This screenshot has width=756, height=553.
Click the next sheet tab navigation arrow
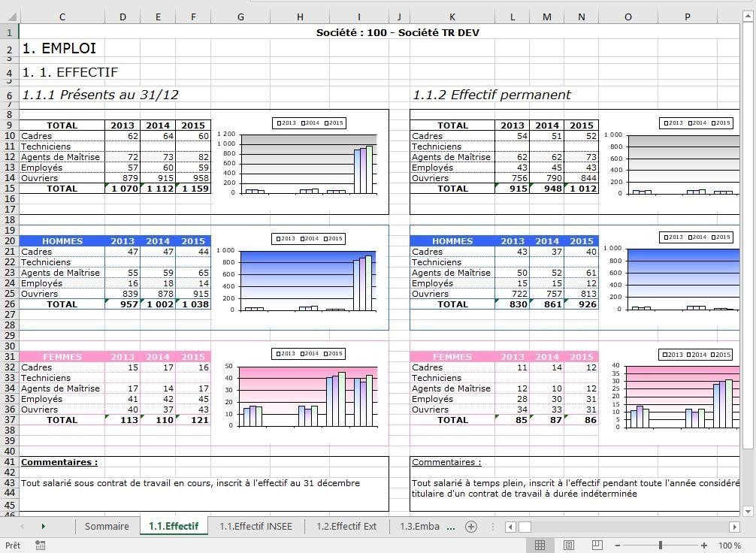point(43,527)
